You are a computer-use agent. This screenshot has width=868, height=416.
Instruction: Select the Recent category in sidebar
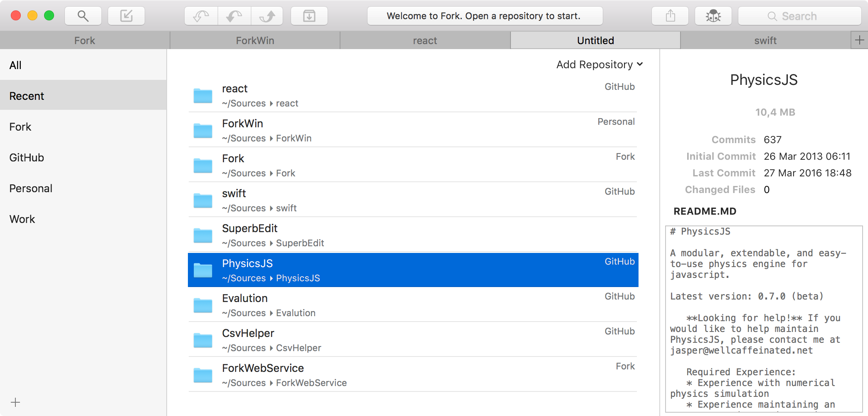click(x=83, y=96)
